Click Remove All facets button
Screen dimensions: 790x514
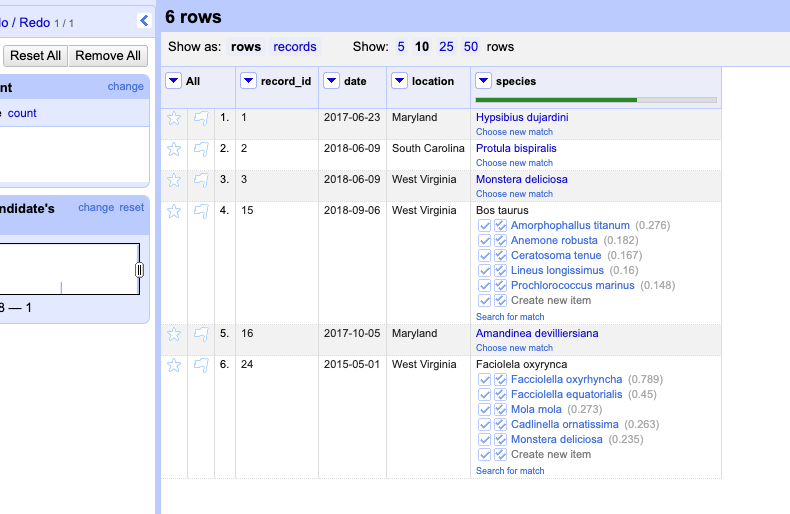(108, 55)
